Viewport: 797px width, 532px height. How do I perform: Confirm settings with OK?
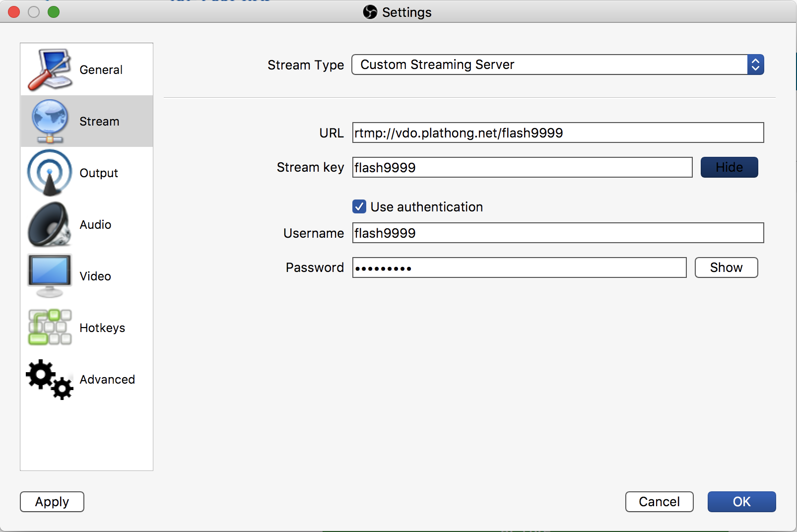coord(741,502)
